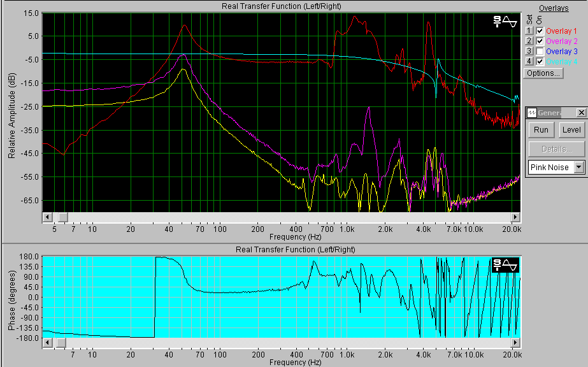Disable the Overlay 1 checkbox
Screen dimensions: 588x367
click(x=540, y=31)
